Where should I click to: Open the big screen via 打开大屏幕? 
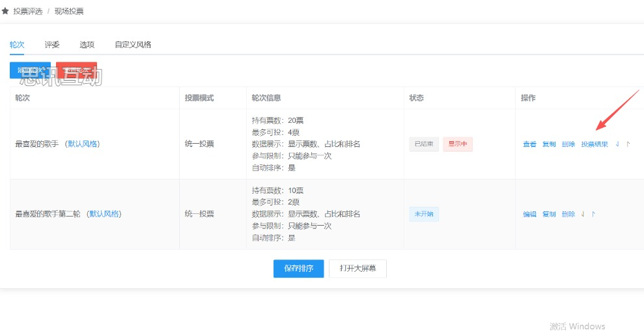pyautogui.click(x=357, y=269)
